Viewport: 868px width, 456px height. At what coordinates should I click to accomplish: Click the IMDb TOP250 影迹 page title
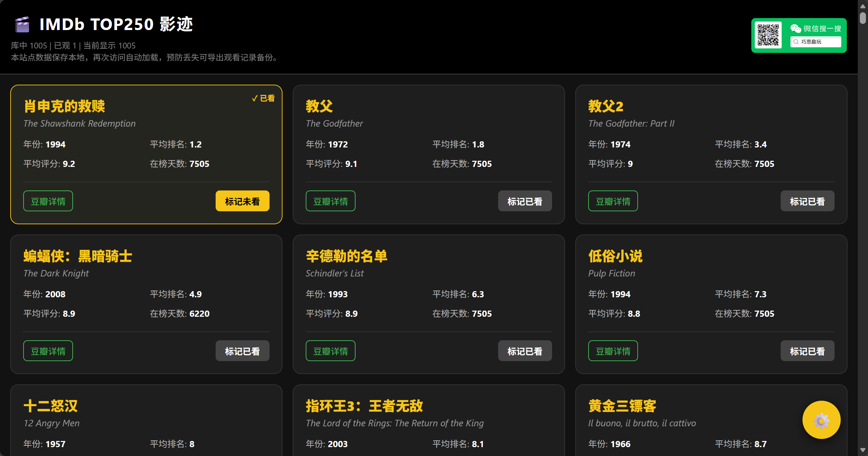[116, 25]
